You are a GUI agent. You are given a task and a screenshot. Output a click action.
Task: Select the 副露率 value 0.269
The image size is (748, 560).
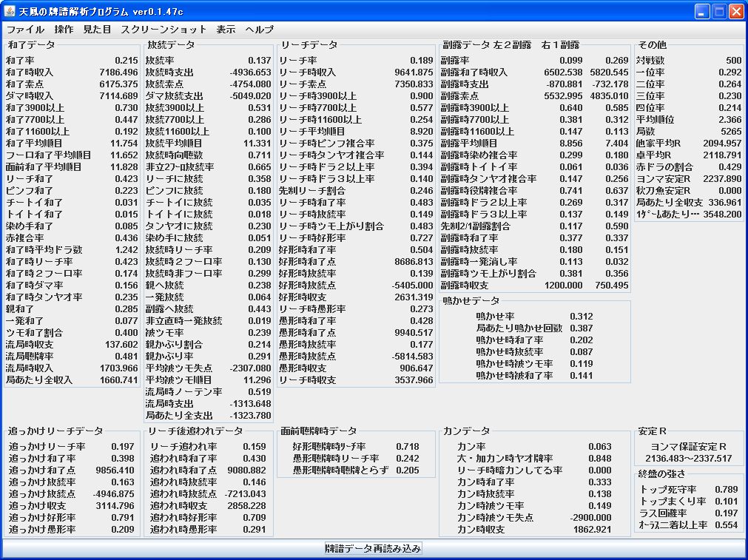tap(617, 61)
